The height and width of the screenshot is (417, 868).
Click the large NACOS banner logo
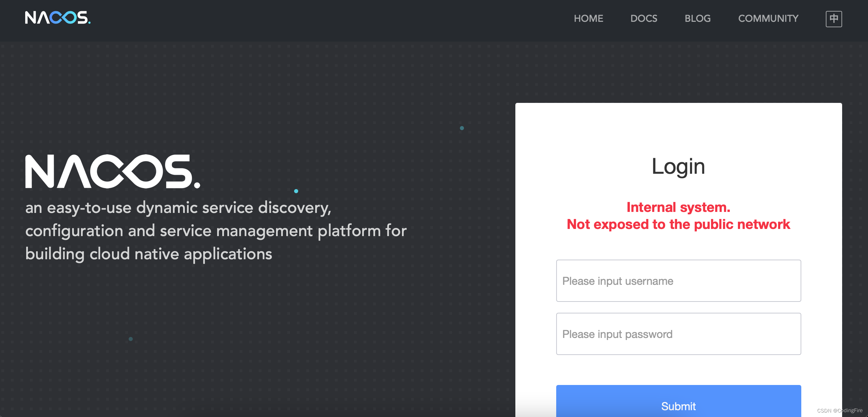click(x=113, y=171)
